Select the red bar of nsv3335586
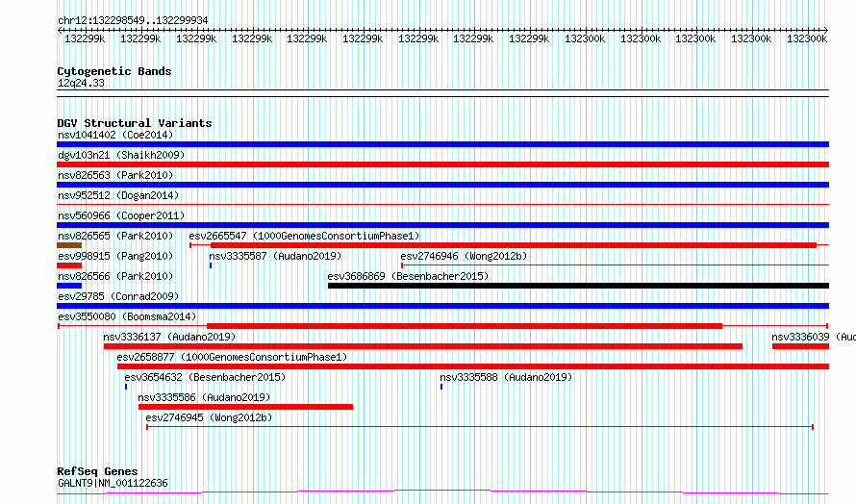 [x=245, y=407]
